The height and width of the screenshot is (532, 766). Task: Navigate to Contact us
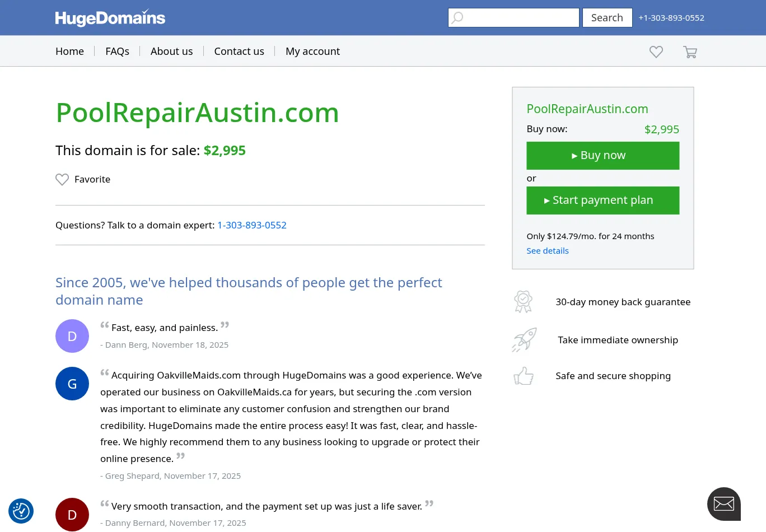(x=239, y=52)
